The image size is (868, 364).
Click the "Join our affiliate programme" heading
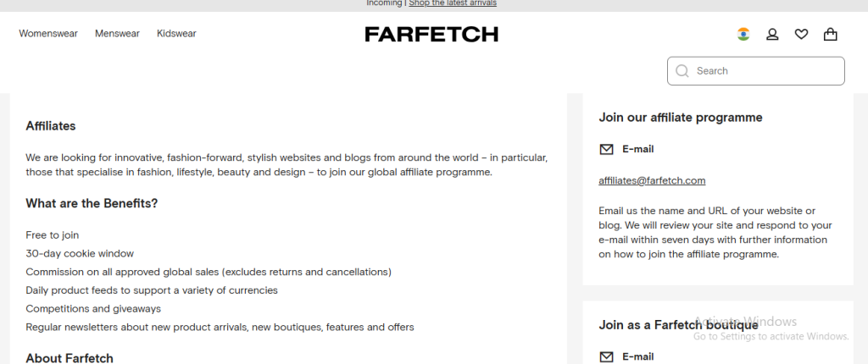(x=681, y=118)
